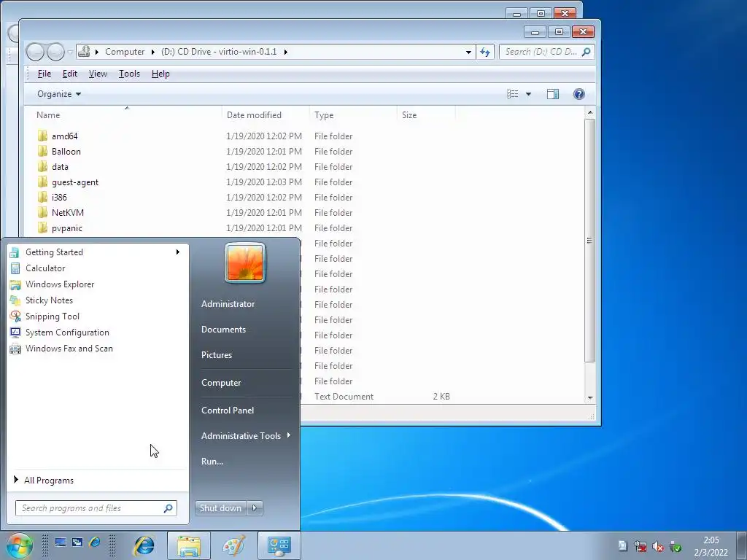
Task: Toggle the preview pane button
Action: (x=553, y=94)
